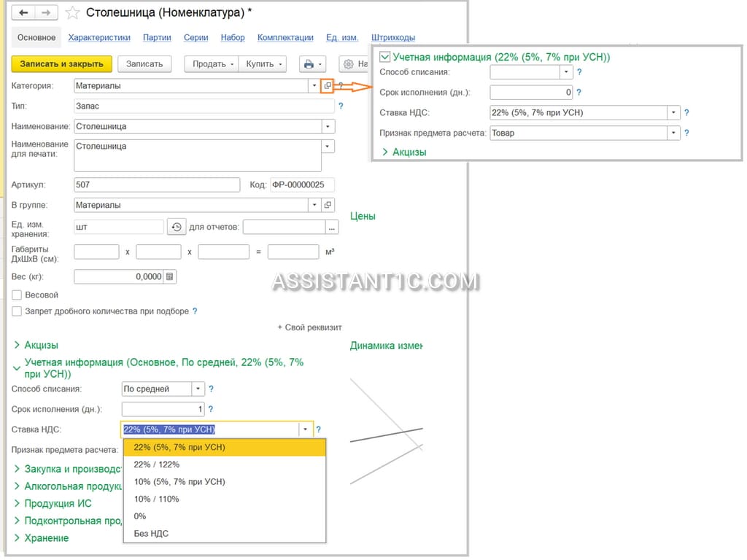747x560 pixels.
Task: Open the printer icon menu
Action: (312, 64)
